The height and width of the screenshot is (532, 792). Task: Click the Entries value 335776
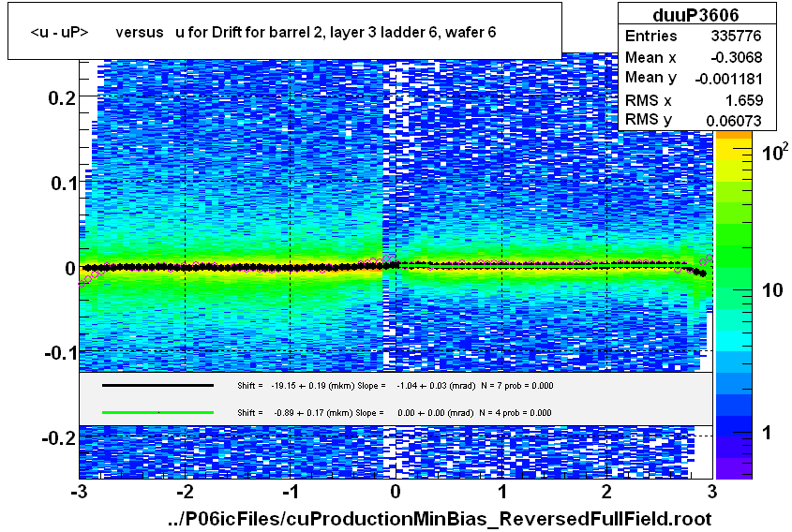736,36
